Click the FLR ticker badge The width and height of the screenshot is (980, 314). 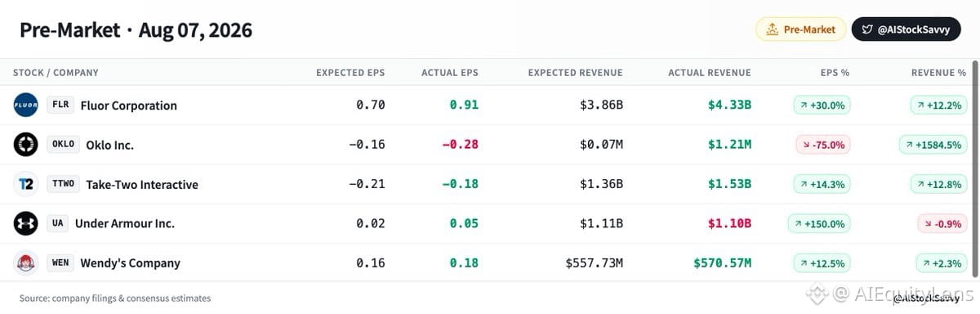pos(60,105)
